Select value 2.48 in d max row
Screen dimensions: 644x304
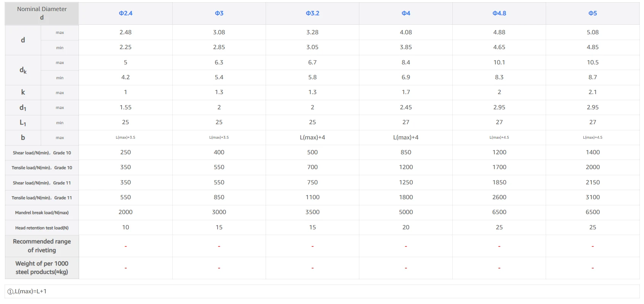125,32
